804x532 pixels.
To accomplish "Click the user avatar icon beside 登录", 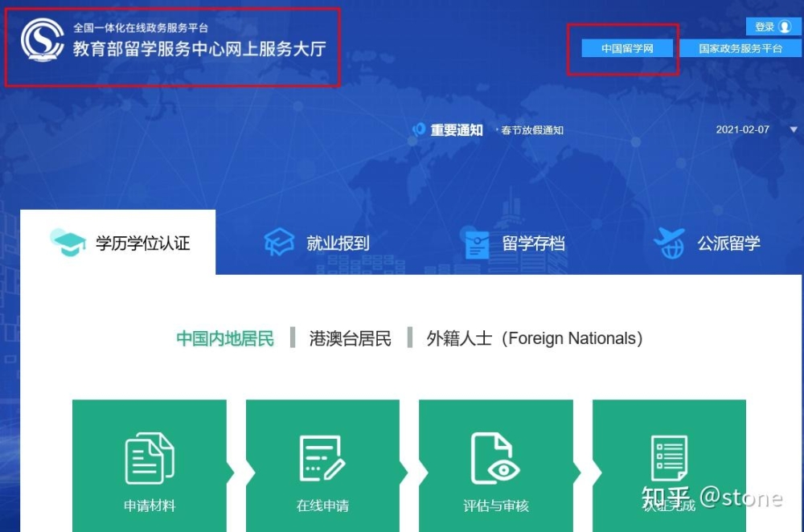I will [x=785, y=27].
